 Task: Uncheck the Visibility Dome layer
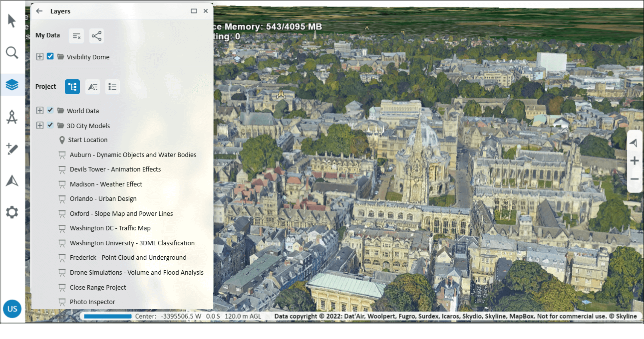[50, 56]
